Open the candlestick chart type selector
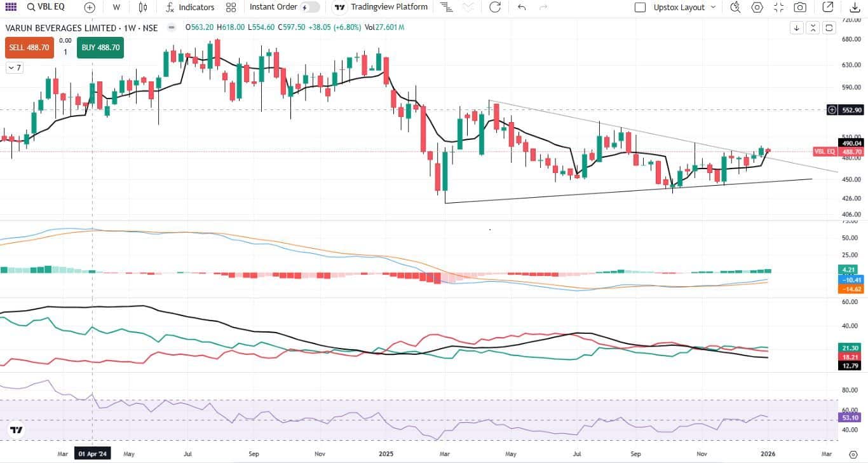This screenshot has height=463, width=868. [143, 8]
